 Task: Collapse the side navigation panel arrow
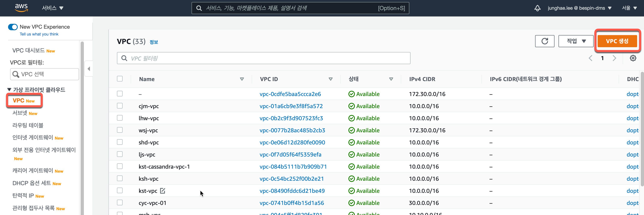pos(89,69)
